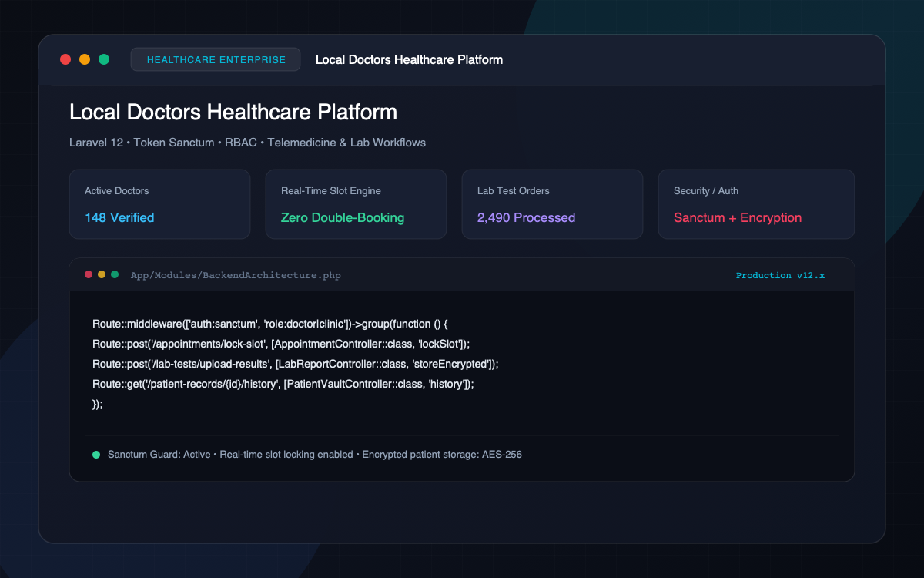The width and height of the screenshot is (924, 578).
Task: Click the Security / Auth label
Action: pos(706,190)
